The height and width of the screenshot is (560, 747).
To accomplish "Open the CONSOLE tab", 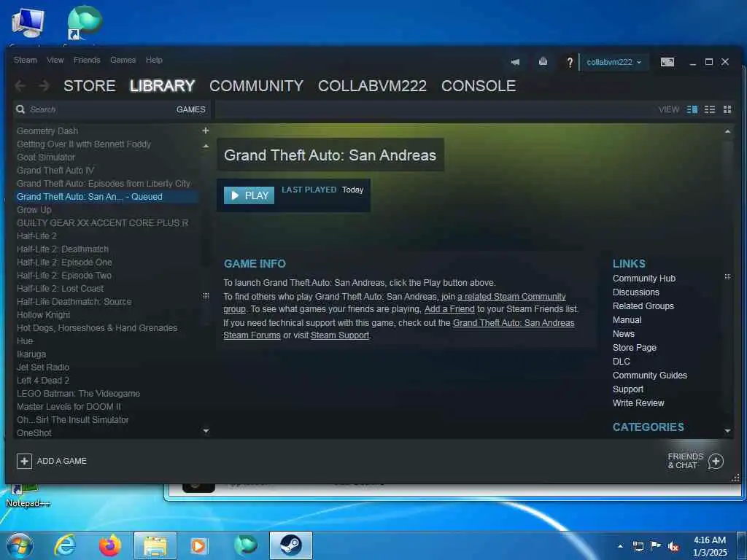I will coord(479,86).
